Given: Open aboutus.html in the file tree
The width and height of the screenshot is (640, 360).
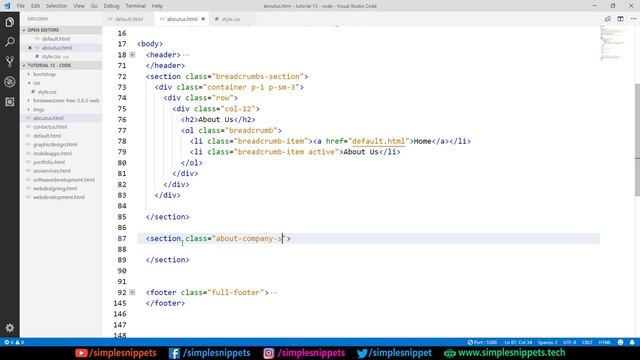Looking at the screenshot, I should click(48, 118).
